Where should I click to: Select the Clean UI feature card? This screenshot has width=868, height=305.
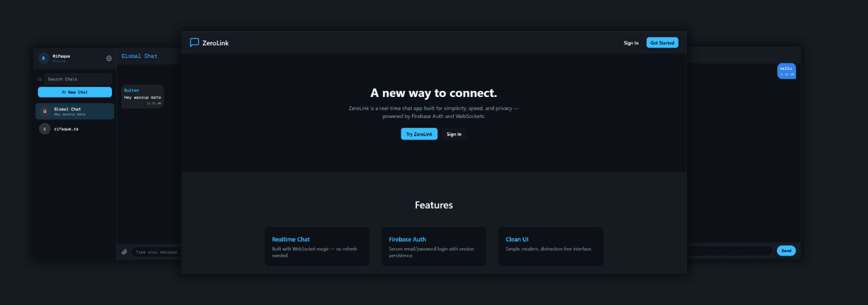(550, 247)
